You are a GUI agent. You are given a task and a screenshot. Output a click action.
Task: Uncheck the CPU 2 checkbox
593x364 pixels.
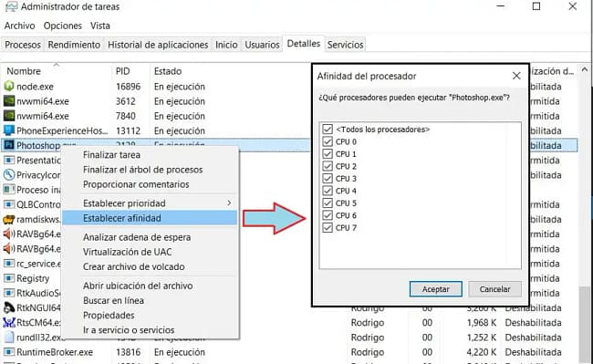pyautogui.click(x=328, y=166)
